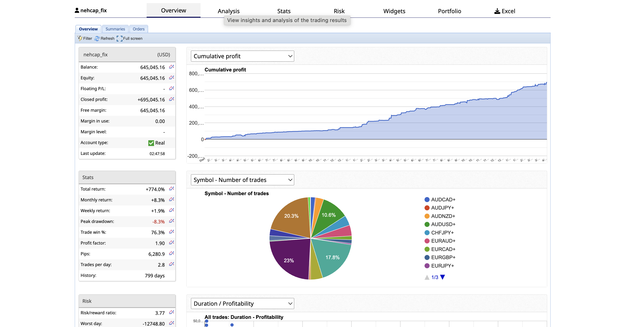
Task: Click the Refresh icon in toolbar
Action: [97, 38]
